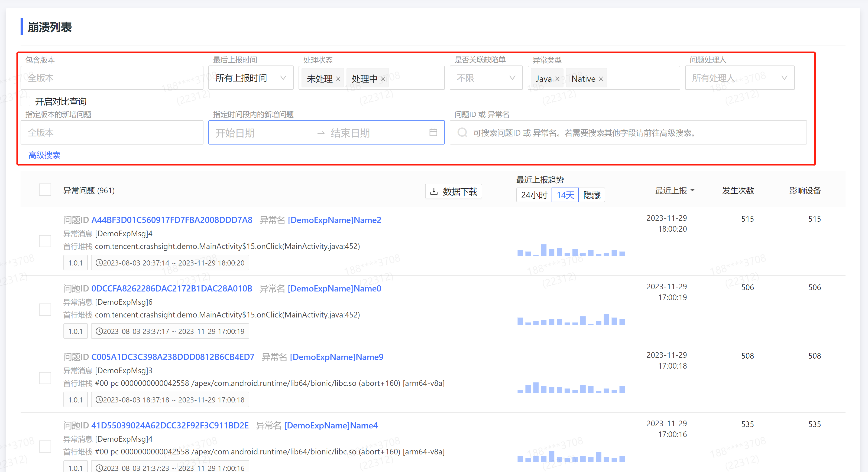Click the 开始日期 start date field
Image resolution: width=868 pixels, height=472 pixels.
263,133
